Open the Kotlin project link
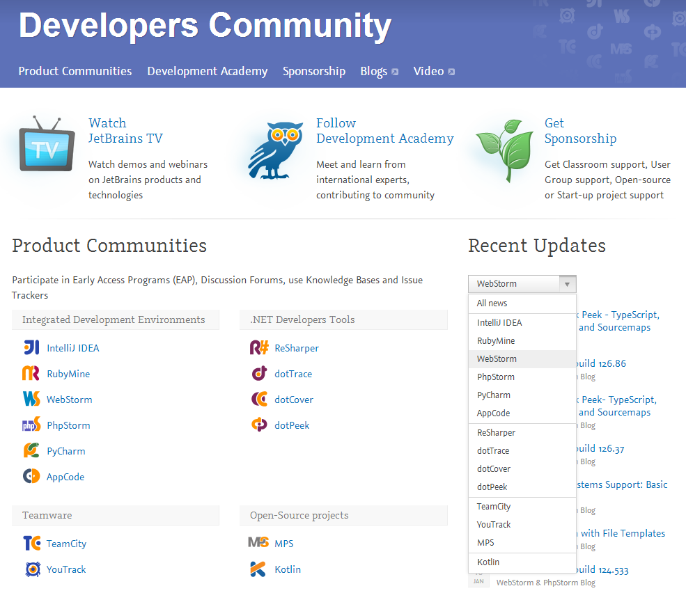686x616 pixels. pyautogui.click(x=288, y=569)
